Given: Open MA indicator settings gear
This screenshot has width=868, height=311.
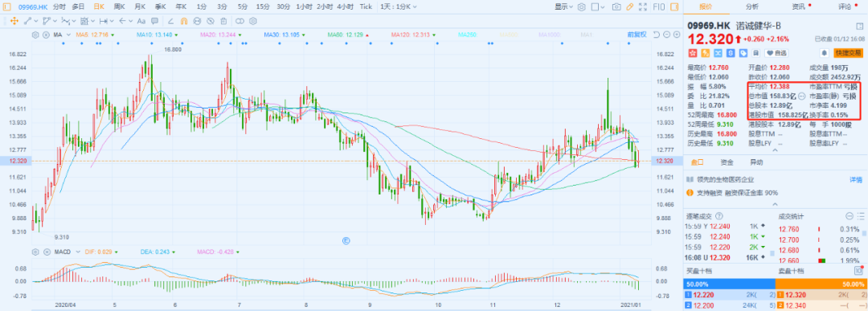Looking at the screenshot, I should coord(35,35).
